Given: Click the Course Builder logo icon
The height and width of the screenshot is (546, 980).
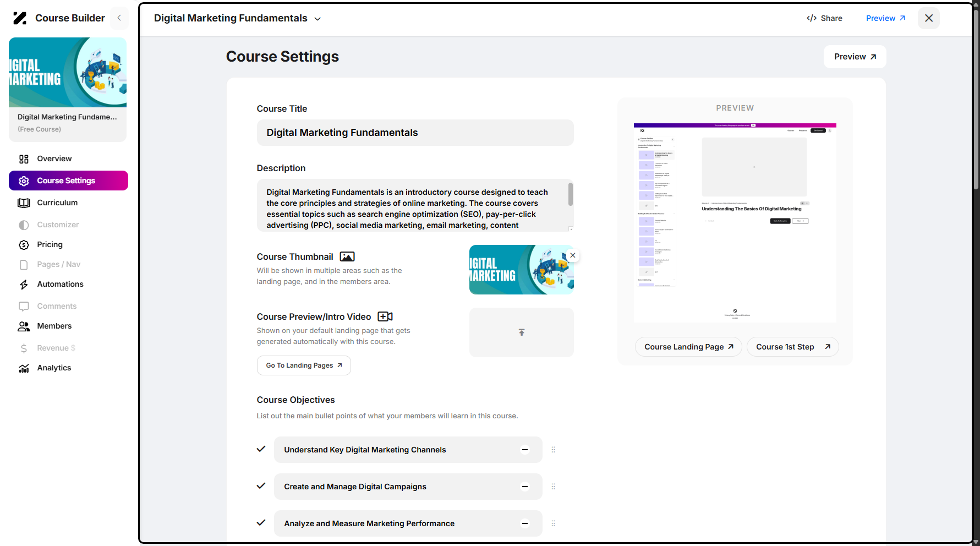Looking at the screenshot, I should pos(20,18).
